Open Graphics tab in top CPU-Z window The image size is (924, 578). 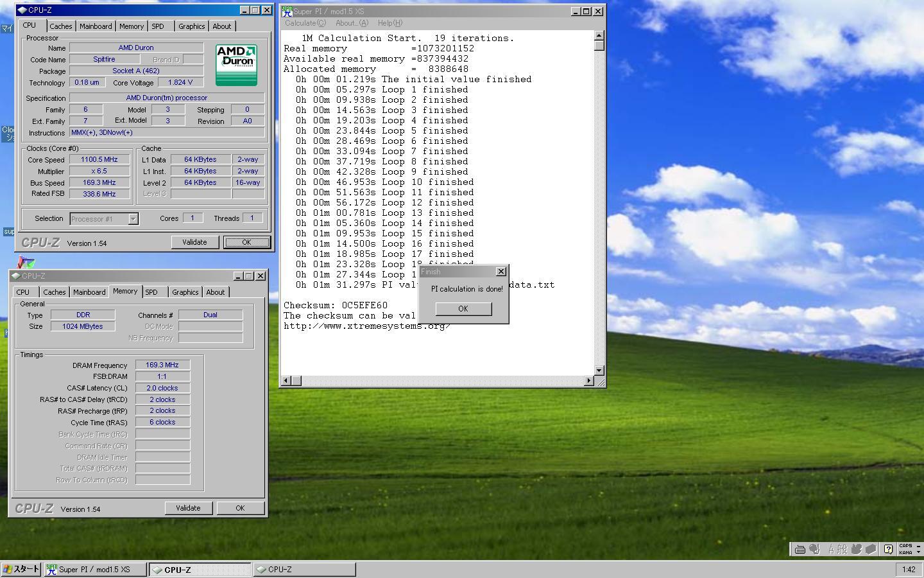tap(192, 26)
